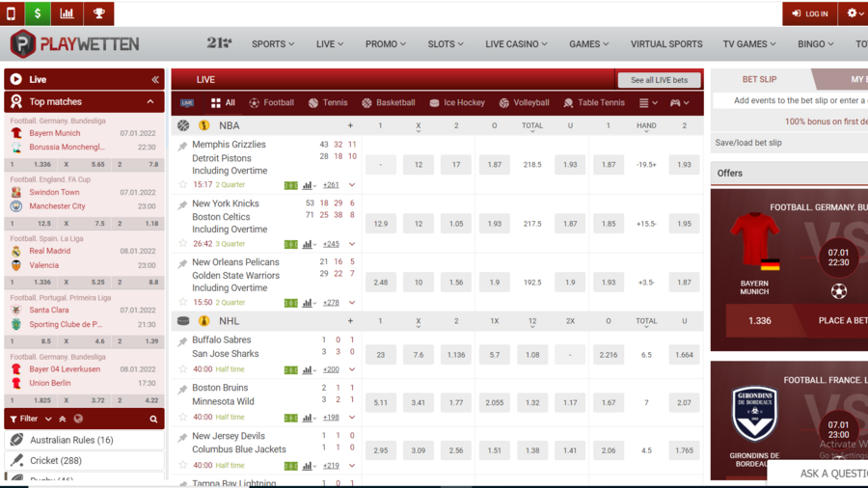Open the trophy results icon

[x=99, y=14]
